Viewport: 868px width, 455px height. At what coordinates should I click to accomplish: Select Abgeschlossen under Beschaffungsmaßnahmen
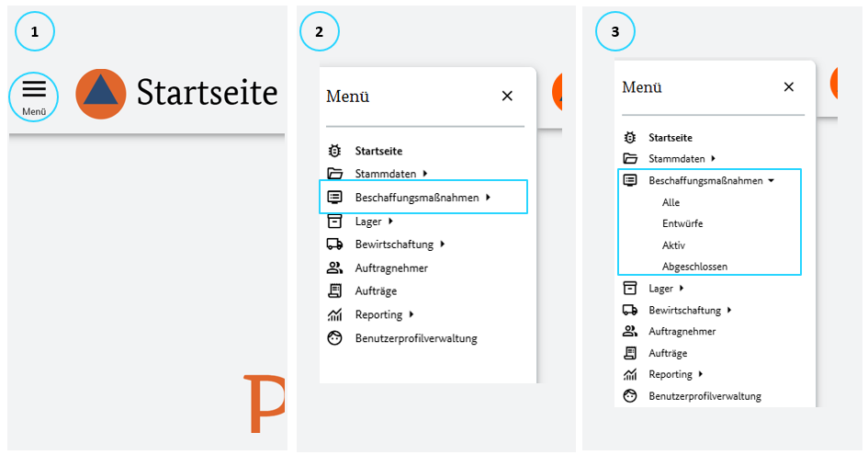click(x=694, y=267)
